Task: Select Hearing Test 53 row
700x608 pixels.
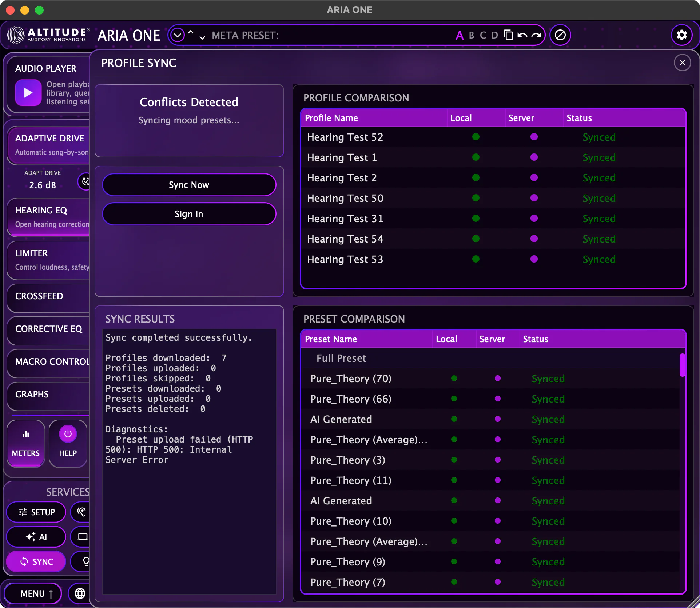Action: point(493,259)
